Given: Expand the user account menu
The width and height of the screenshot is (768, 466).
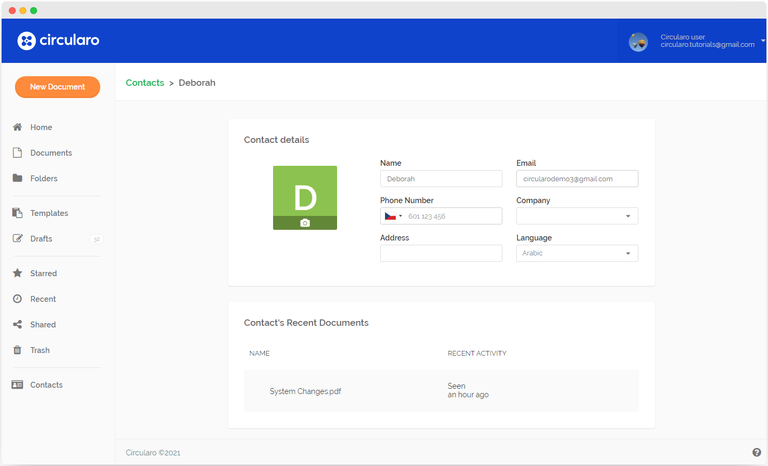Looking at the screenshot, I should [763, 41].
